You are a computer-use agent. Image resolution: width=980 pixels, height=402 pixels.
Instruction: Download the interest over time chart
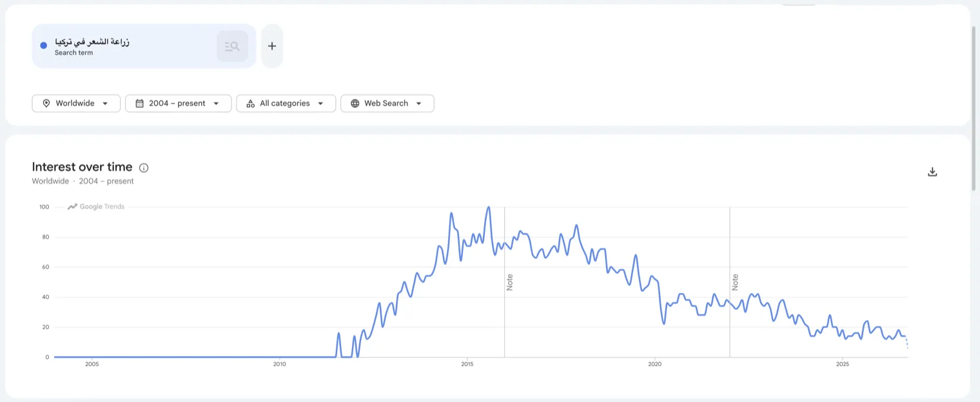click(932, 172)
